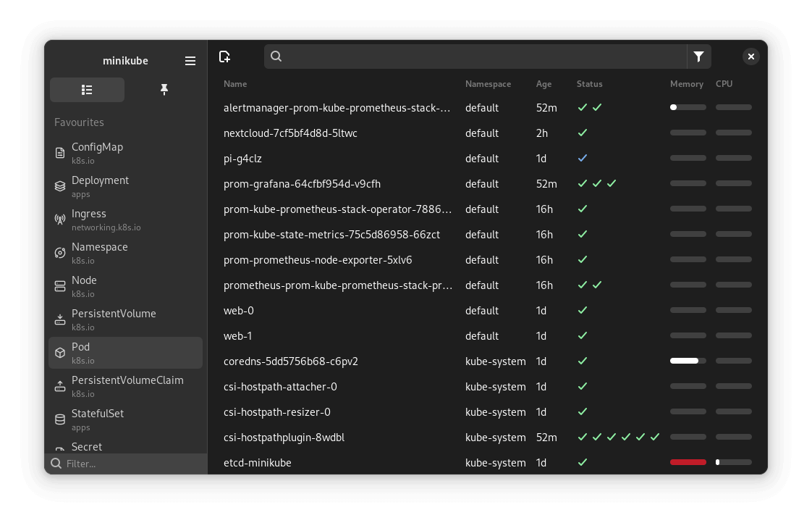Switch to the pinned items view
The width and height of the screenshot is (812, 523).
point(164,90)
